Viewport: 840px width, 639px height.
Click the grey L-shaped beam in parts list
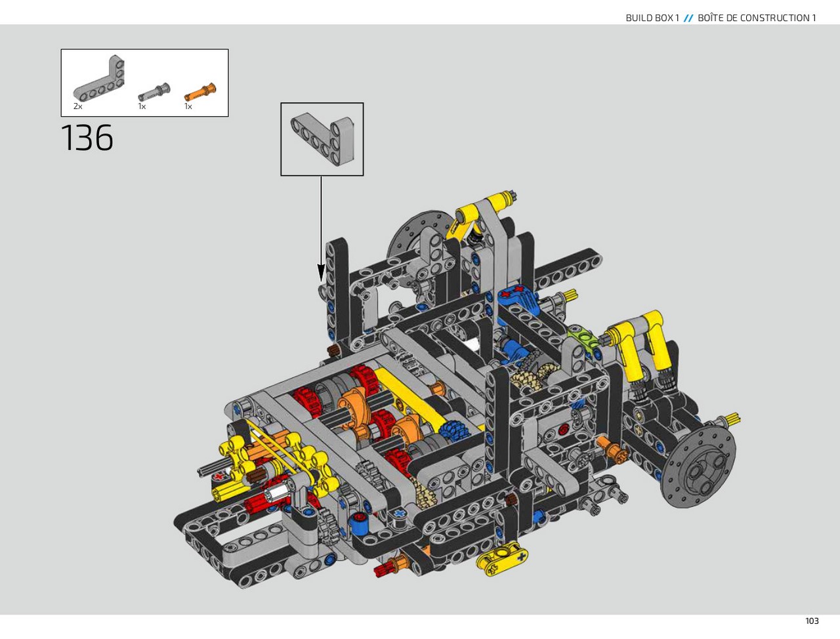tap(98, 79)
